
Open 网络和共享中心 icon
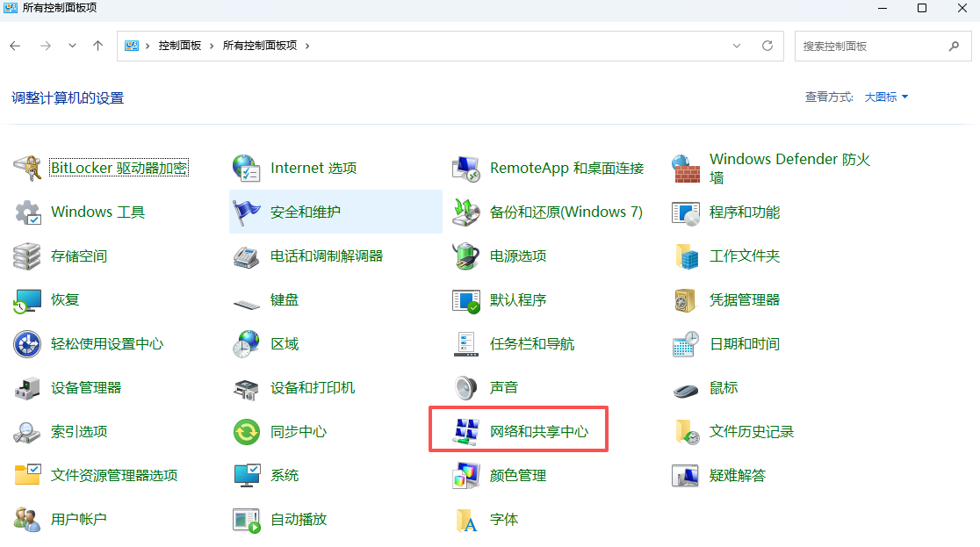(465, 431)
